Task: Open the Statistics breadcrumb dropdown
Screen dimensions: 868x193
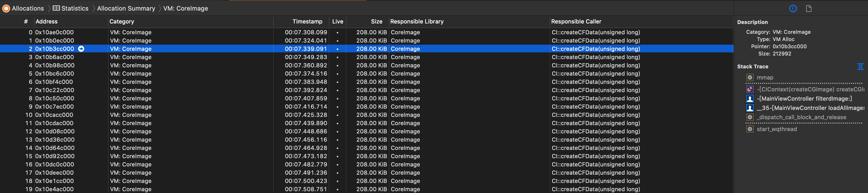Action: (x=74, y=9)
